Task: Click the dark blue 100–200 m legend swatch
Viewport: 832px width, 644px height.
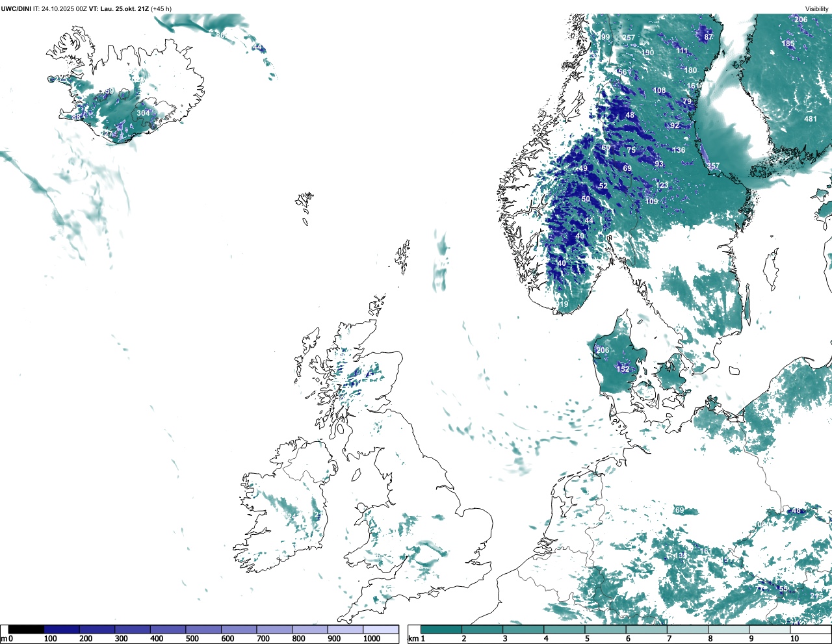Action: 62,629
